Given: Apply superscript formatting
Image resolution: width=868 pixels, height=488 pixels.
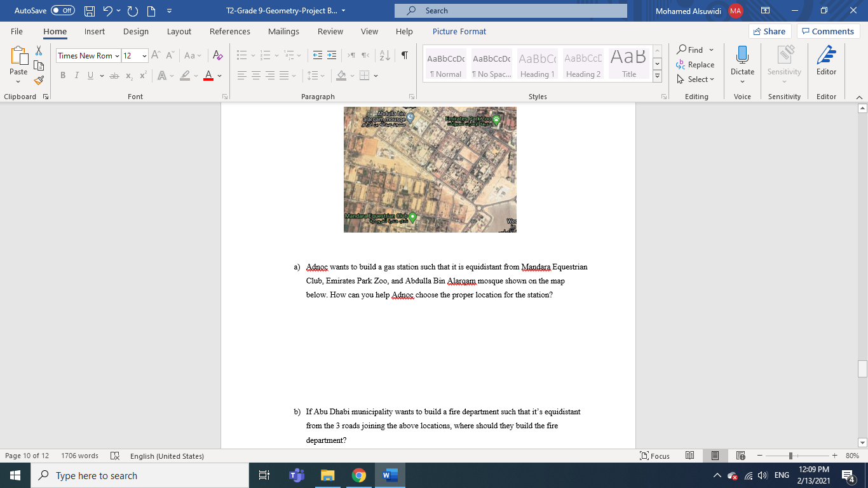Looking at the screenshot, I should 143,76.
